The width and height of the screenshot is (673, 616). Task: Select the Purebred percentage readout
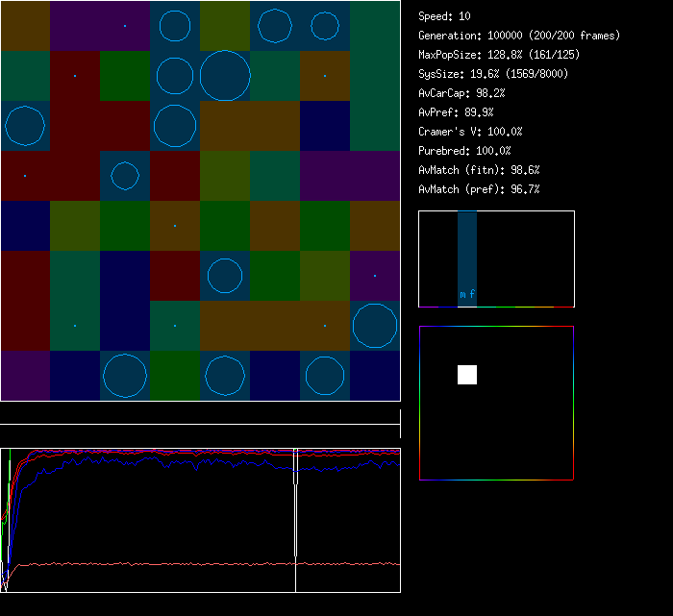point(464,151)
